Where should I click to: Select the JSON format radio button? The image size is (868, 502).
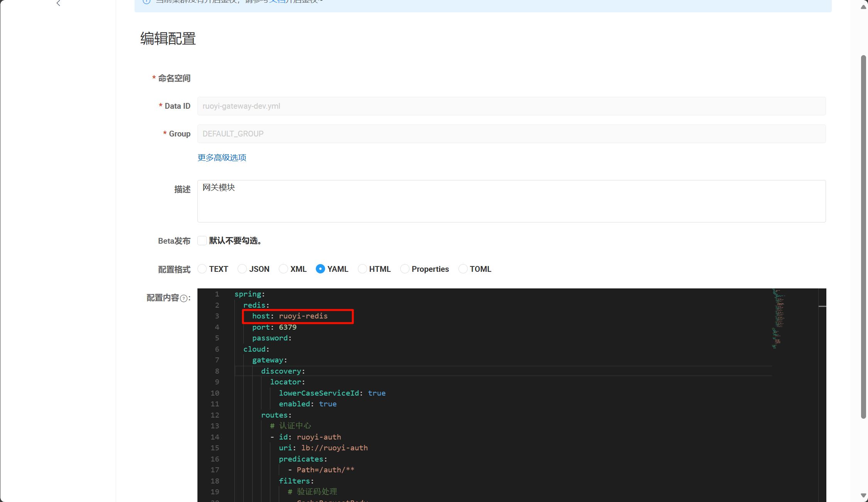click(x=242, y=269)
